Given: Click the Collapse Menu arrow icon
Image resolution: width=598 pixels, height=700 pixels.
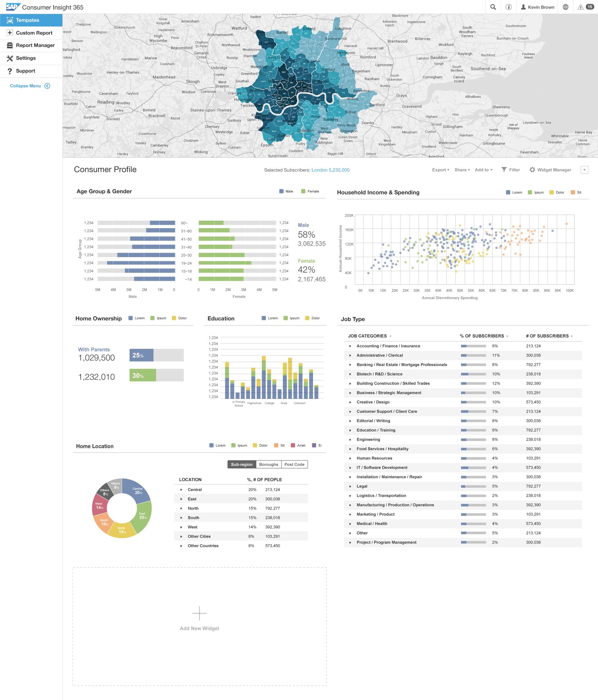Looking at the screenshot, I should (x=47, y=86).
